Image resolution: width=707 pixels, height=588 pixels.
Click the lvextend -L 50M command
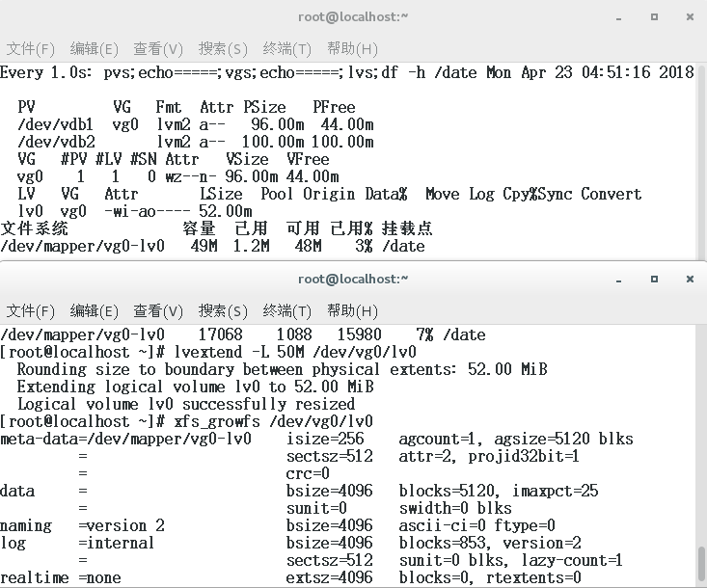click(x=295, y=352)
